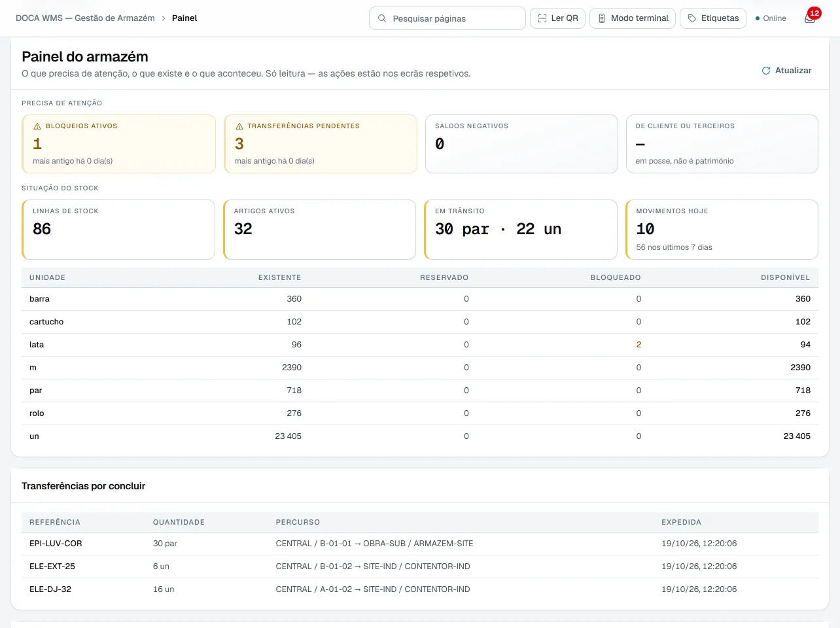Click the warning icon on Transferências Pendentes card
This screenshot has width=840, height=628.
(239, 126)
